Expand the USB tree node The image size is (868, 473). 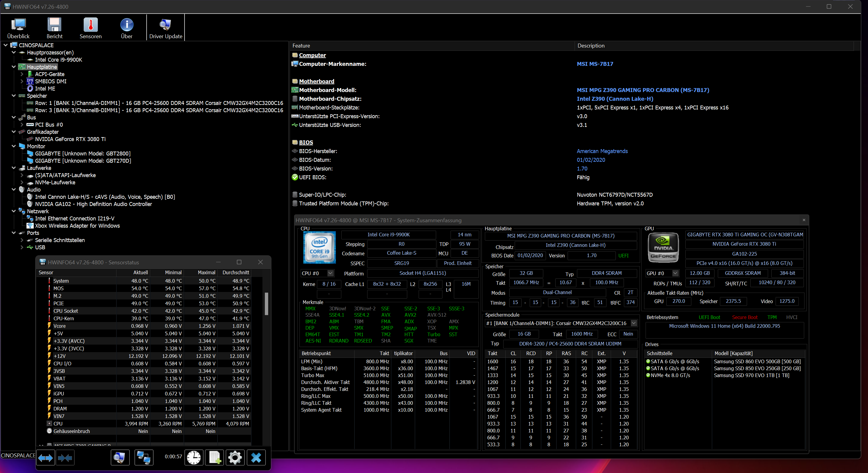click(22, 247)
